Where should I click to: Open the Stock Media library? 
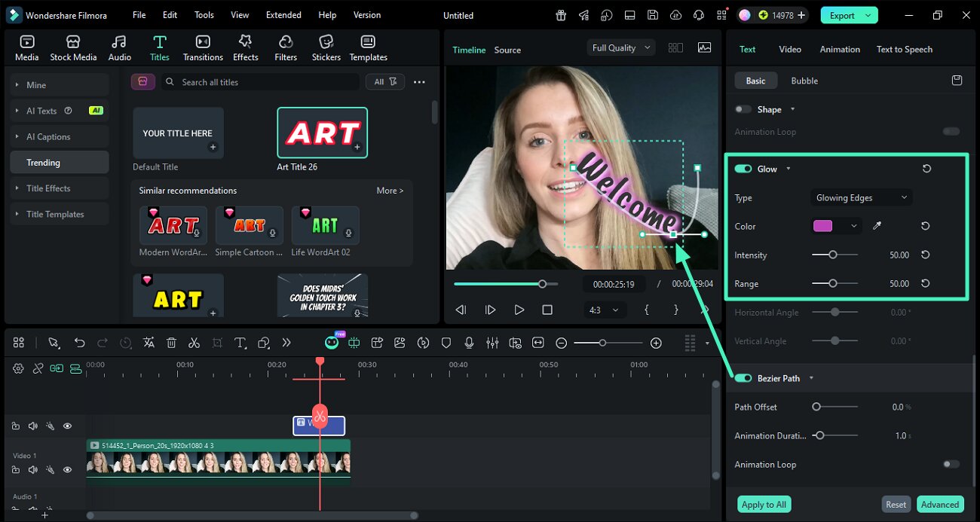[73, 48]
